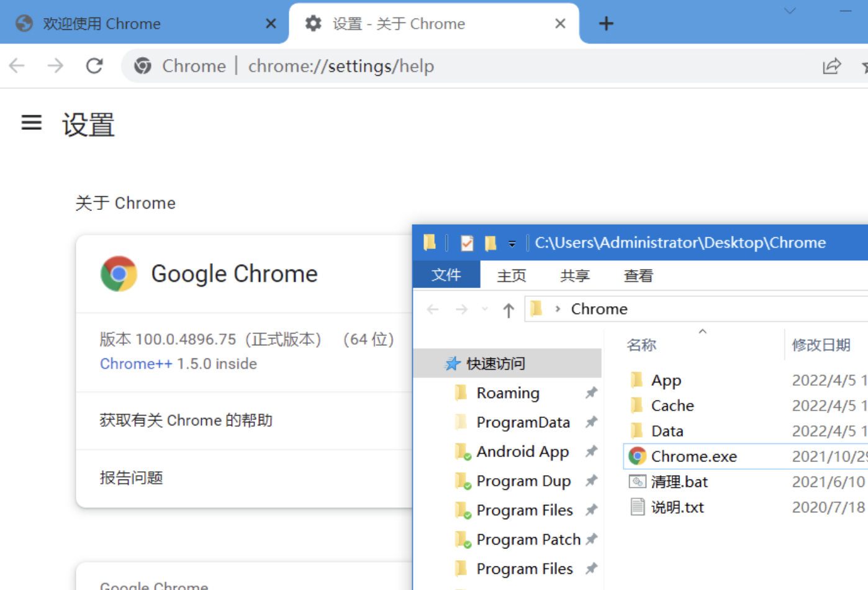Image resolution: width=868 pixels, height=590 pixels.
Task: Open the Roaming quick access folder
Action: [x=508, y=393]
